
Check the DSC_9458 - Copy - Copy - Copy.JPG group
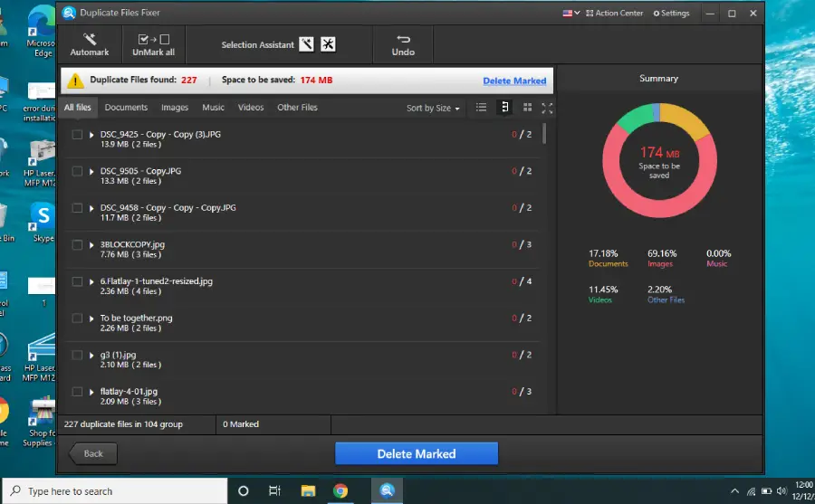[x=77, y=208]
